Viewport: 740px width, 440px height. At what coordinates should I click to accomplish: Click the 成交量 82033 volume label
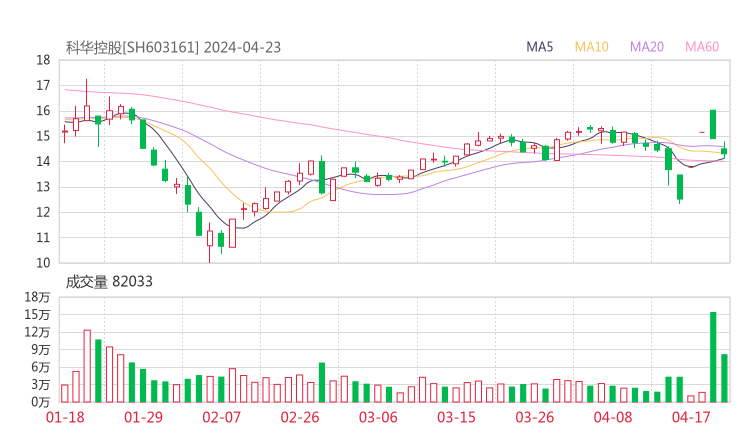[109, 282]
